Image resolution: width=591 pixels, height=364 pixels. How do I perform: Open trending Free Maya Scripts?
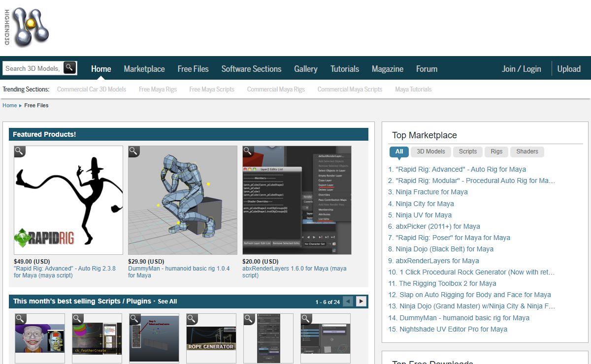(x=212, y=90)
